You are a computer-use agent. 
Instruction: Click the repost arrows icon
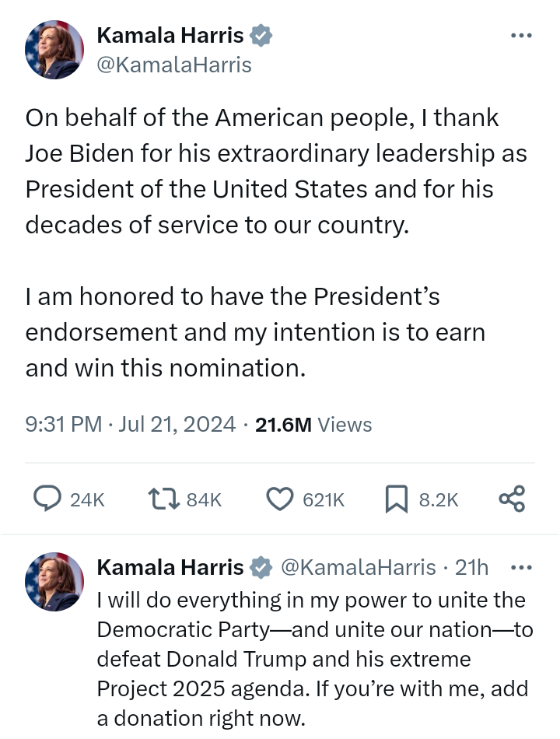(163, 499)
